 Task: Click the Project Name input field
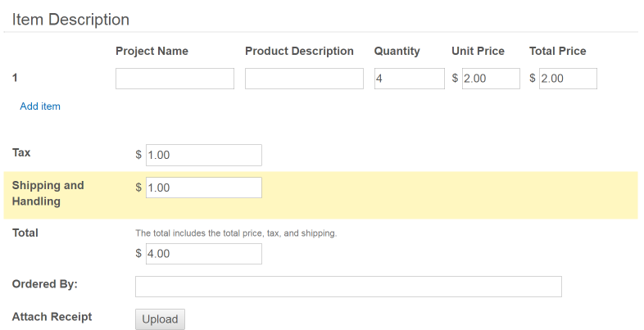175,79
